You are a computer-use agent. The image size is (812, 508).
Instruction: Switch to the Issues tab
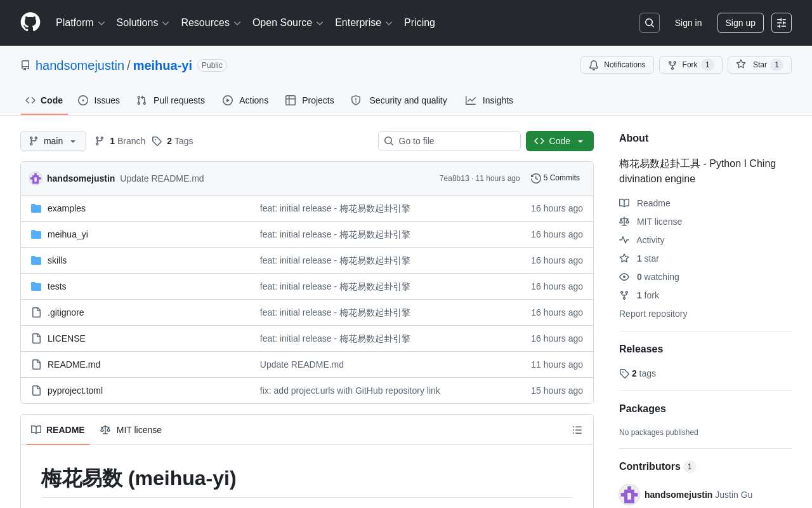pyautogui.click(x=99, y=100)
